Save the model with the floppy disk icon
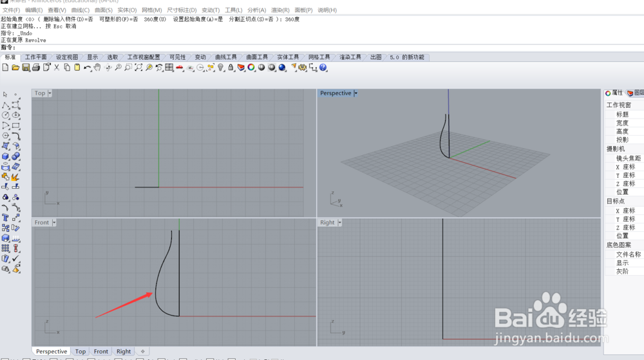644x360 pixels. 26,68
